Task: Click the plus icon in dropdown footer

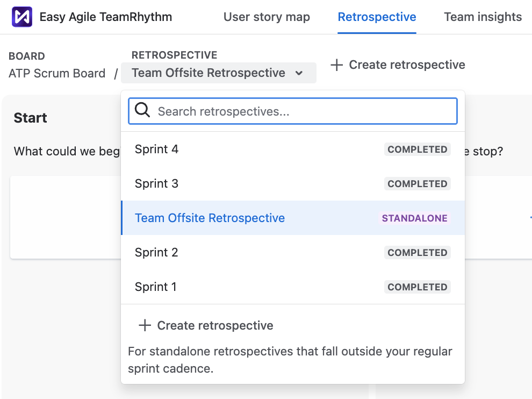Action: click(x=145, y=325)
